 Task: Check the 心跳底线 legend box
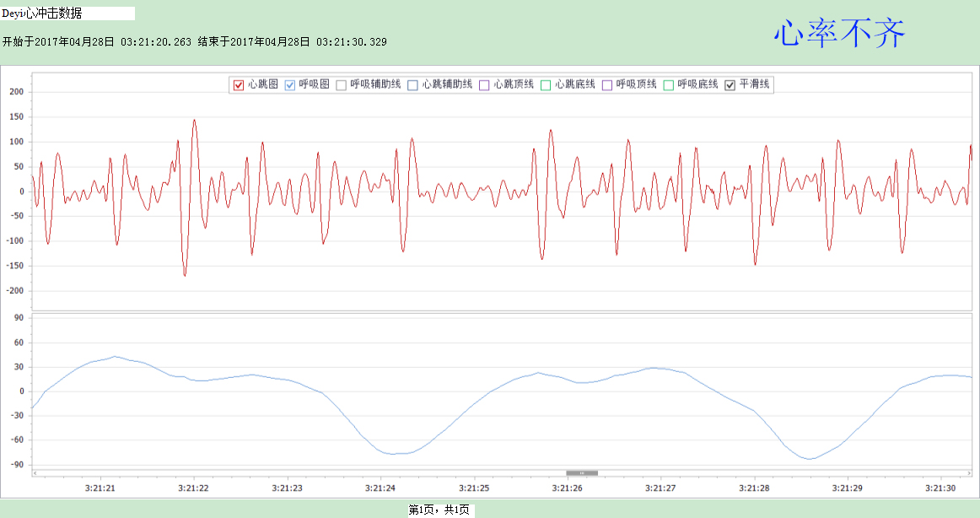(546, 84)
